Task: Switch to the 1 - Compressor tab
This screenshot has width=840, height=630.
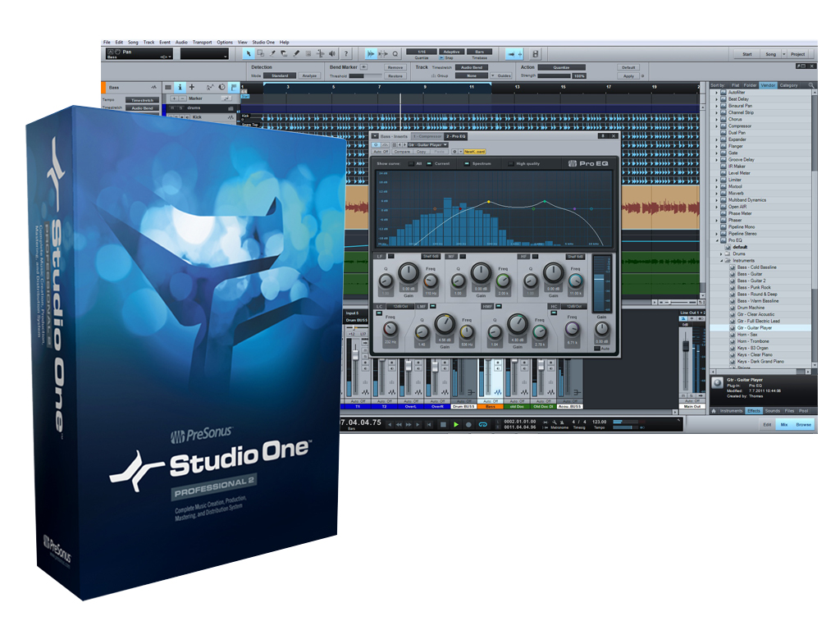Action: 426,136
